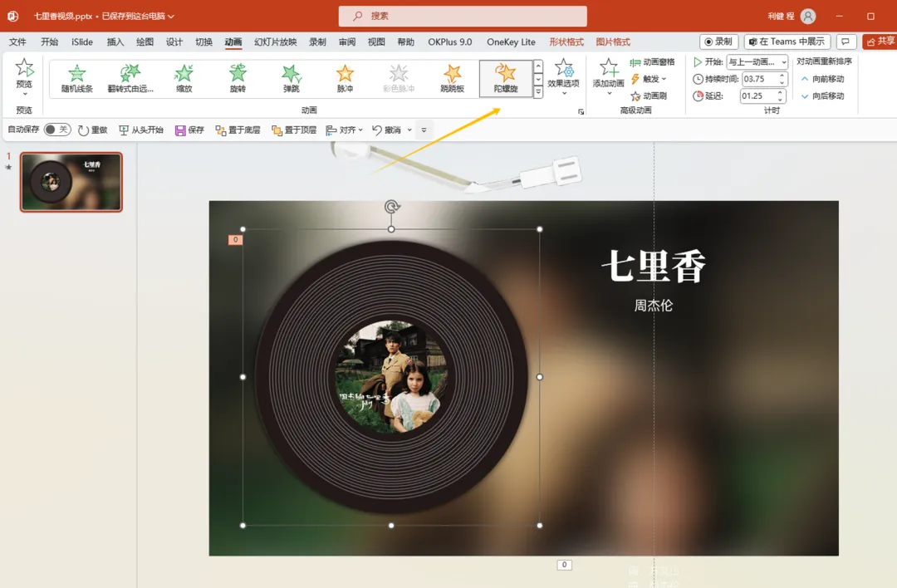
Task: Click 在 Teams 中展示 button
Action: click(x=787, y=42)
